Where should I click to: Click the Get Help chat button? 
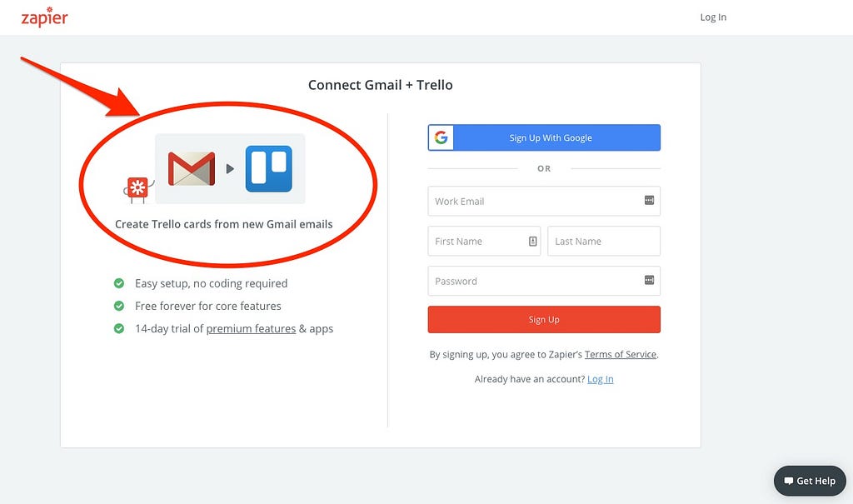[x=810, y=482]
